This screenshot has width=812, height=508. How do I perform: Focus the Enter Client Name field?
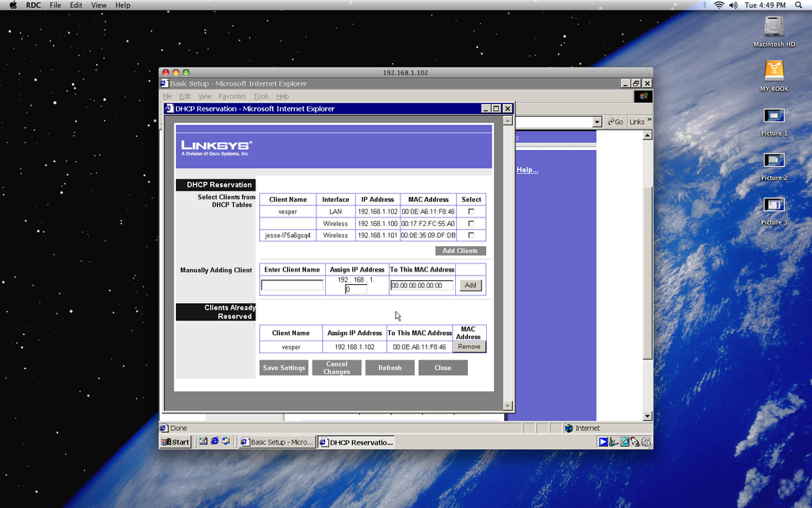coord(292,285)
